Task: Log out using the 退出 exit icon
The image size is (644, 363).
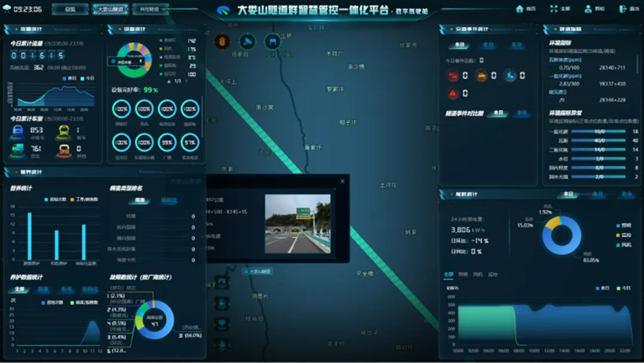Action: [623, 9]
